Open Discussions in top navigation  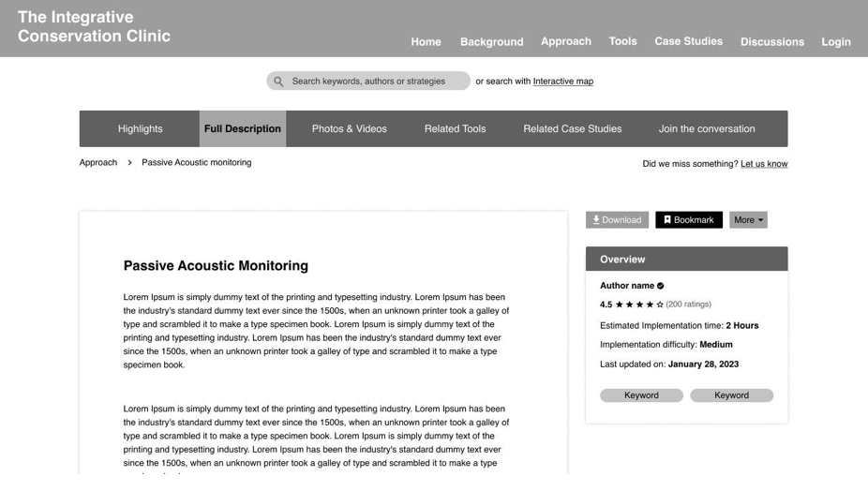[x=772, y=41]
